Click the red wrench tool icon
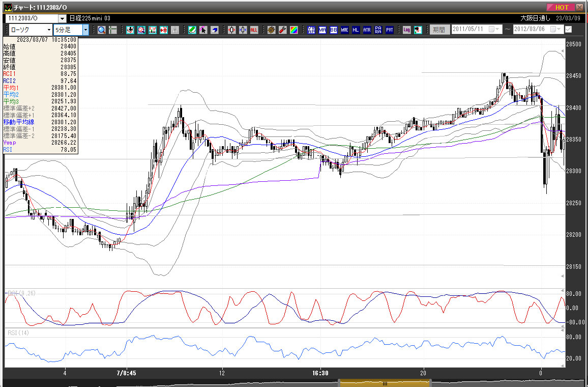 pyautogui.click(x=283, y=30)
